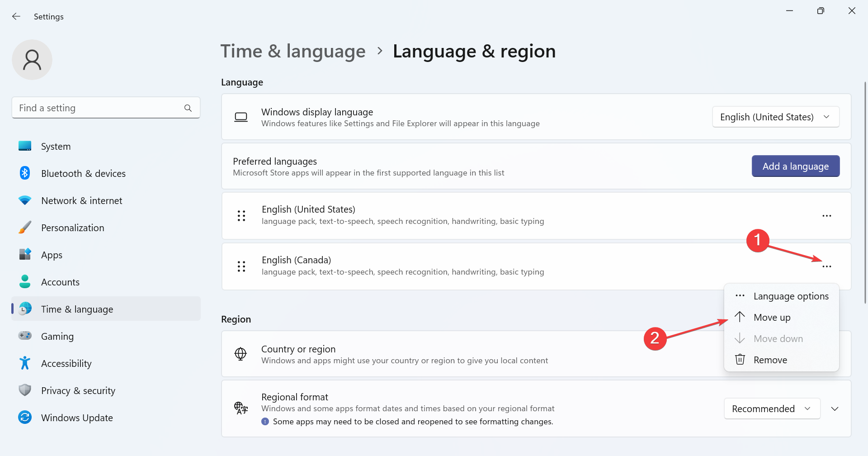Image resolution: width=868 pixels, height=456 pixels.
Task: Click the search magnifier icon
Action: coord(188,108)
